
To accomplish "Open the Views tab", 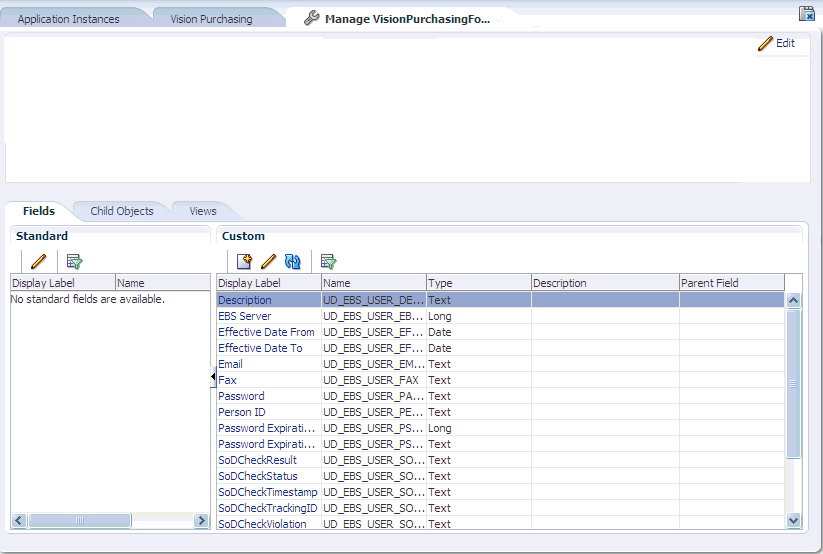I will [x=203, y=211].
